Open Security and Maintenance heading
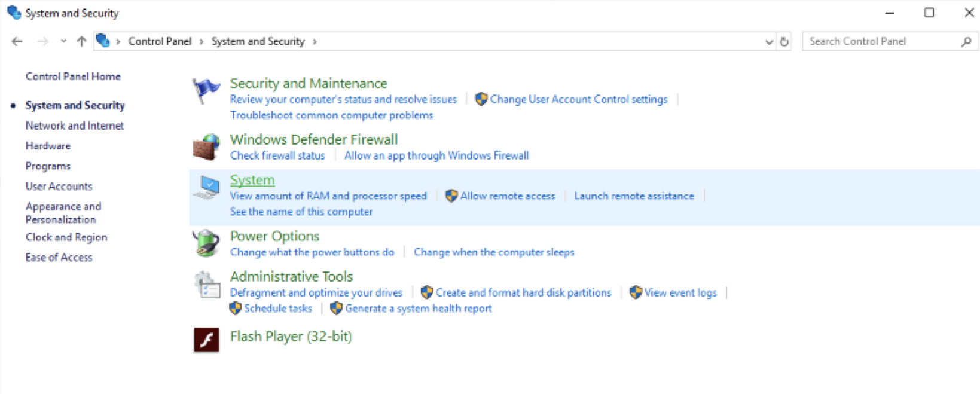 click(x=309, y=84)
